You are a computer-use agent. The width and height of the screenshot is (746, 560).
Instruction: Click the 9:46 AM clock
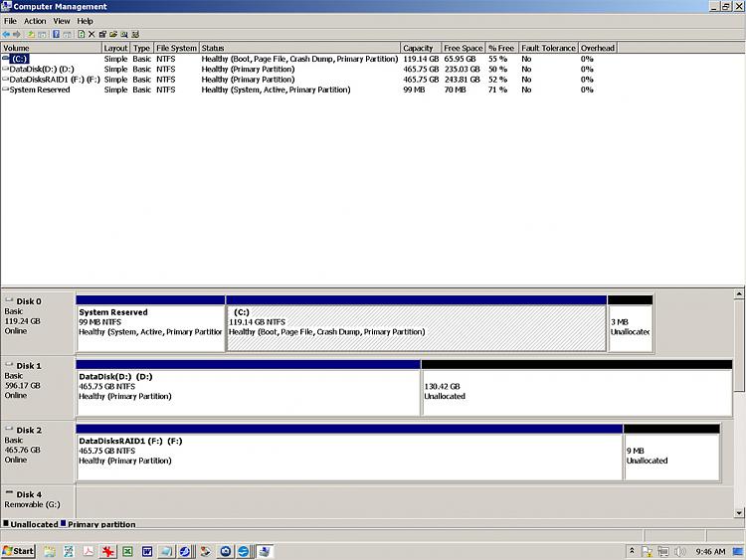710,551
